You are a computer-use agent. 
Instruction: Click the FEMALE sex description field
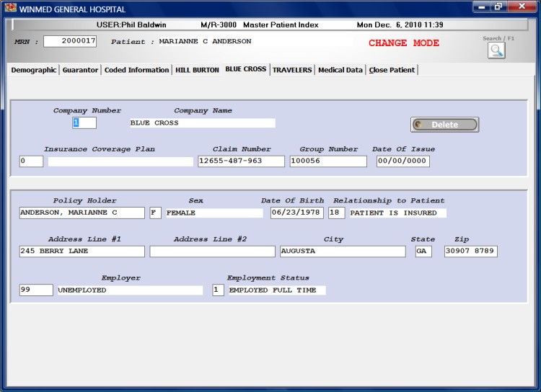(x=214, y=213)
